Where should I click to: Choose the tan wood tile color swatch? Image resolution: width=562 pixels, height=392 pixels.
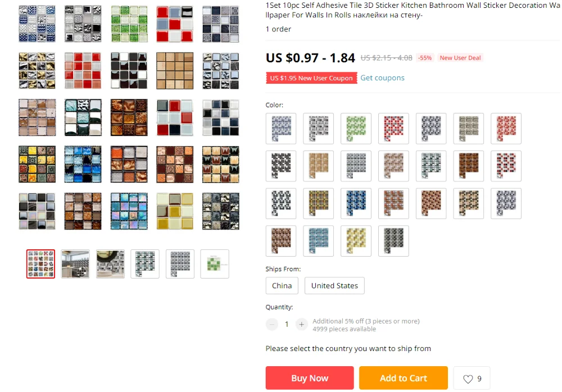(318, 166)
